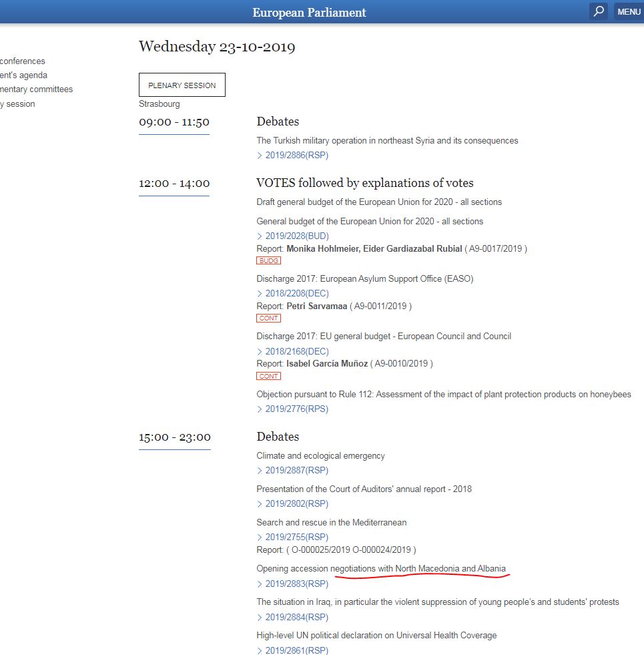Open the 2019/2028(BUD) procedure link

pyautogui.click(x=296, y=236)
